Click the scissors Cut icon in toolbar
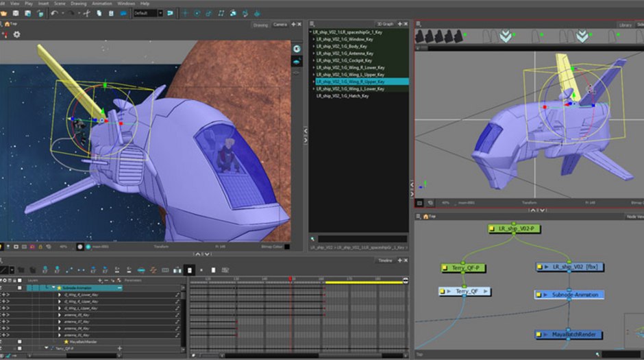 (86, 13)
